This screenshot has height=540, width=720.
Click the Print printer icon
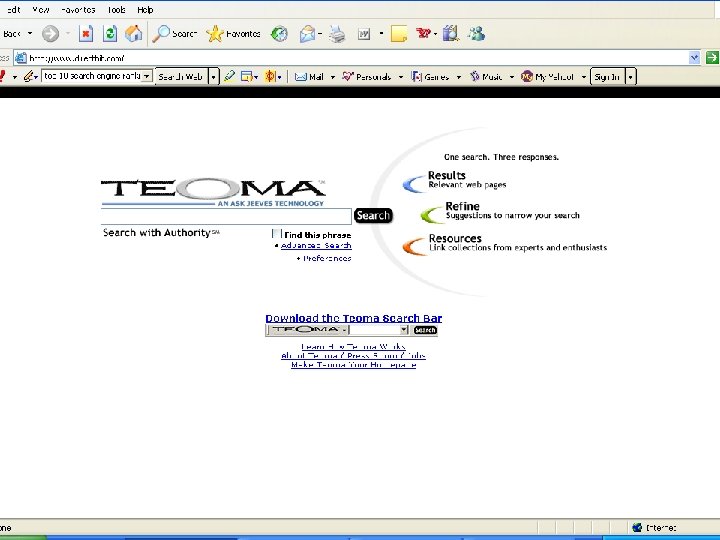pos(338,34)
